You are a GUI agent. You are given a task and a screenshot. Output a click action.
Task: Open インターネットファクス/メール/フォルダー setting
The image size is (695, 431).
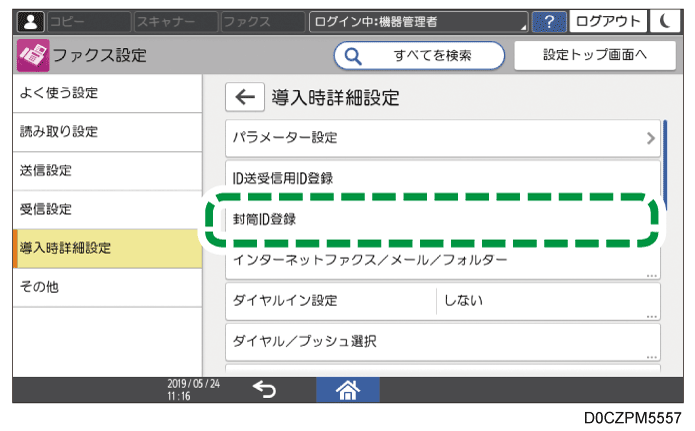tap(443, 261)
